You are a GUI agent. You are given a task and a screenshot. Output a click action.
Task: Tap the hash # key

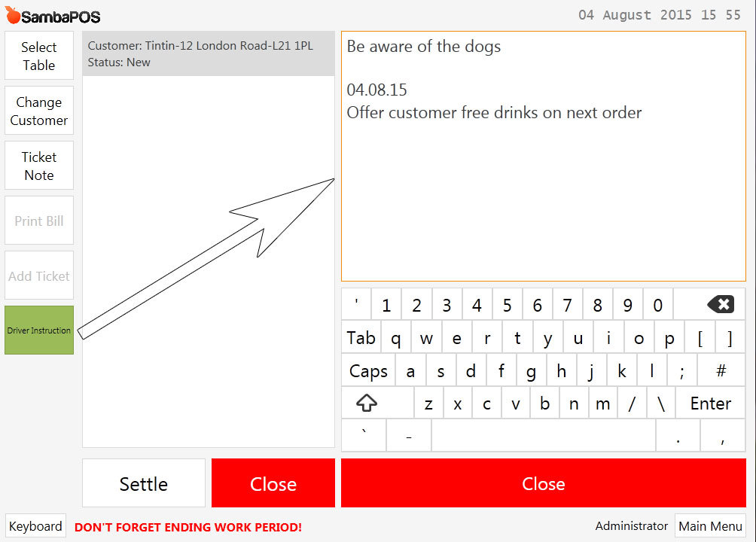[x=721, y=370]
